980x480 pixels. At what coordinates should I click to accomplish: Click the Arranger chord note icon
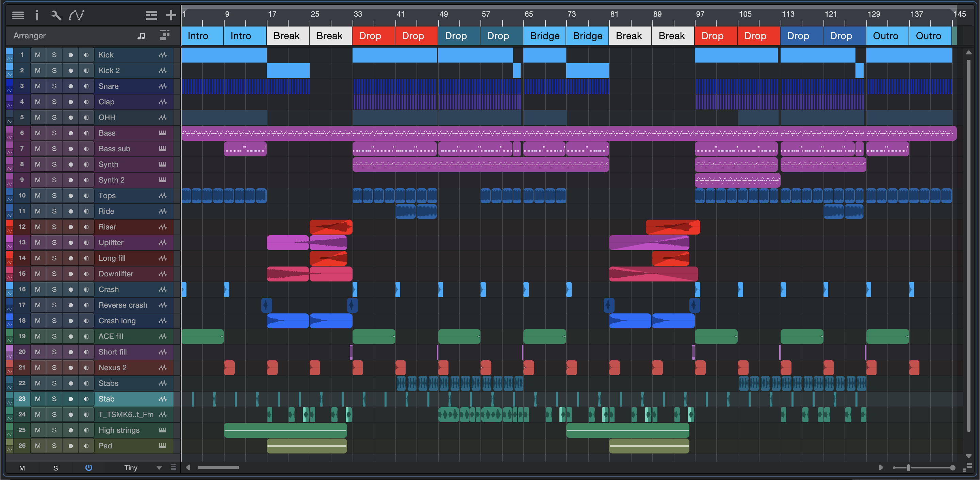tap(141, 36)
